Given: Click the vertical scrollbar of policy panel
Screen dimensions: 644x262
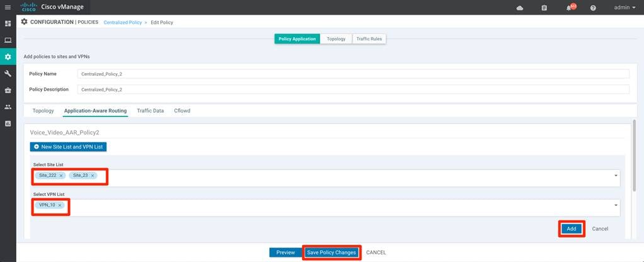Looking at the screenshot, I should pos(634,156).
